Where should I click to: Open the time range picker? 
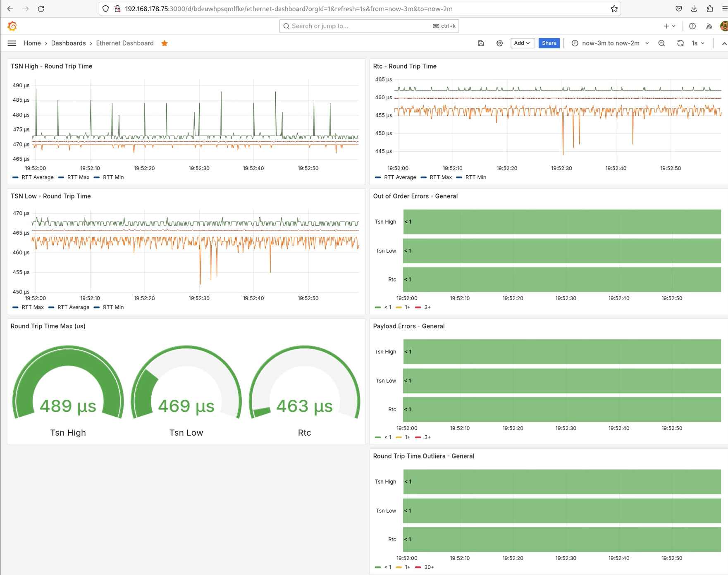pos(610,43)
